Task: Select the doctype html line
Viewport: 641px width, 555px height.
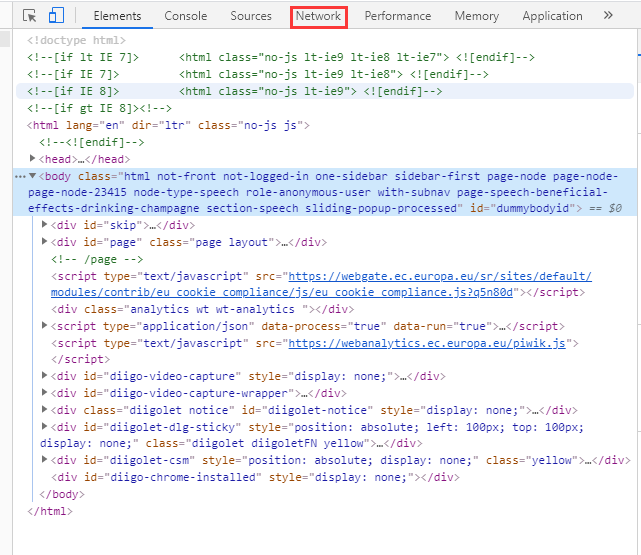Action: point(76,40)
